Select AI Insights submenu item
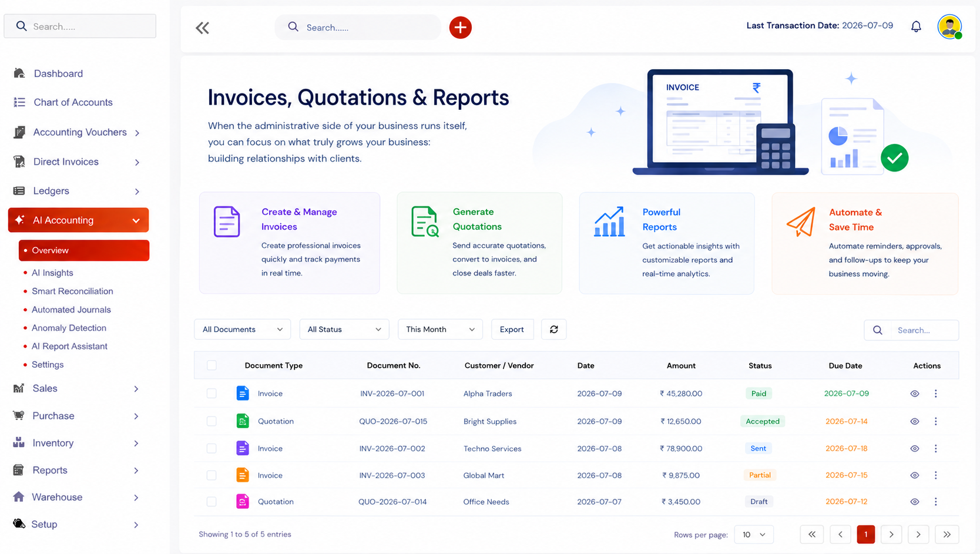 click(x=52, y=273)
